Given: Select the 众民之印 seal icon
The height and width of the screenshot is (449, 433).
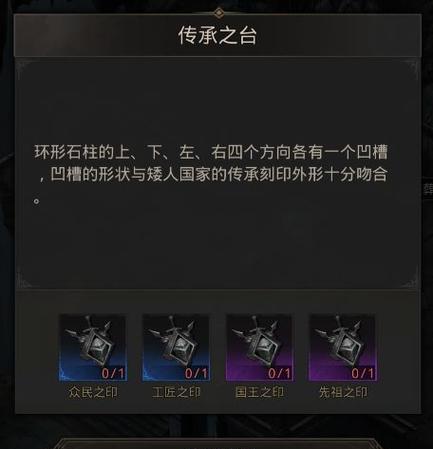Looking at the screenshot, I should click(93, 347).
